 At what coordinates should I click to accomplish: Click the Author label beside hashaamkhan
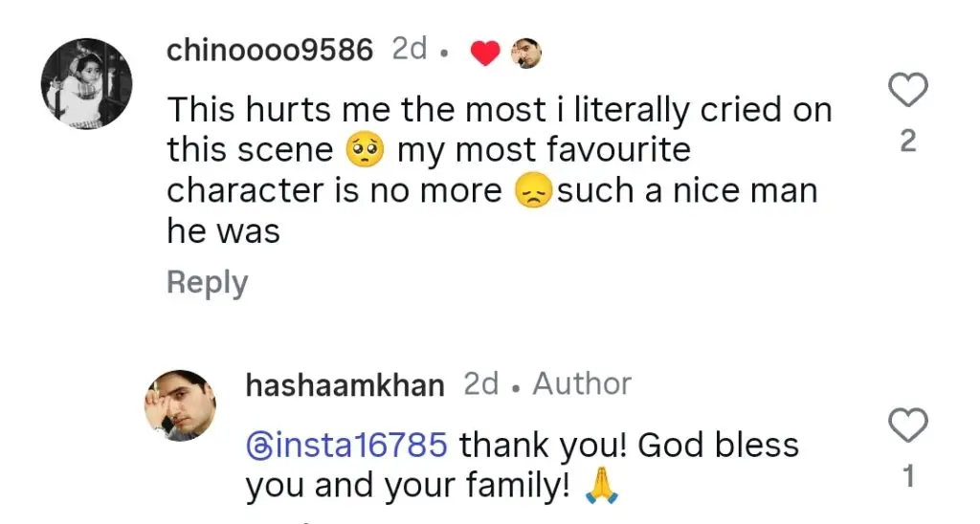coord(582,384)
